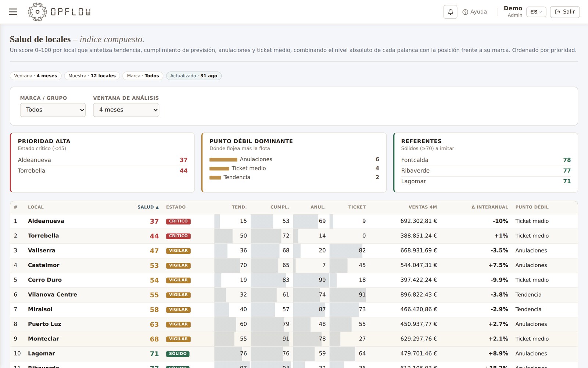The height and width of the screenshot is (368, 588).
Task: Open ES language selector
Action: (536, 12)
